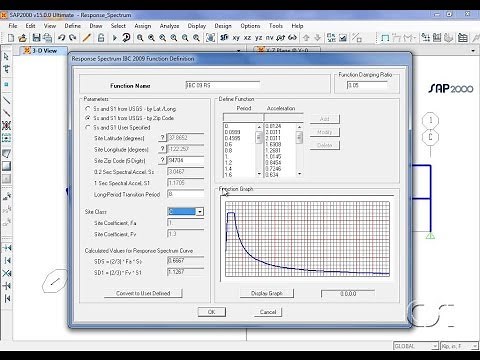Click the Period list scrollbar
480x360 pixels.
tap(259, 150)
